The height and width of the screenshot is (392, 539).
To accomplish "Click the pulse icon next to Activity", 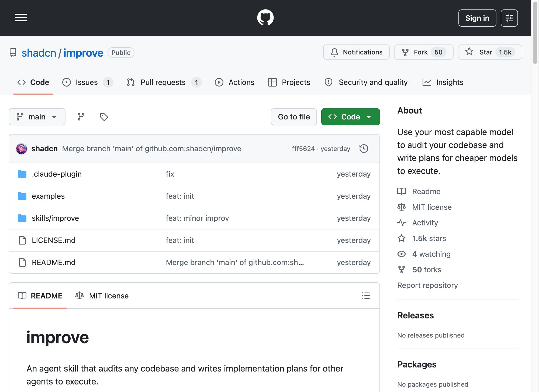I will tap(402, 223).
